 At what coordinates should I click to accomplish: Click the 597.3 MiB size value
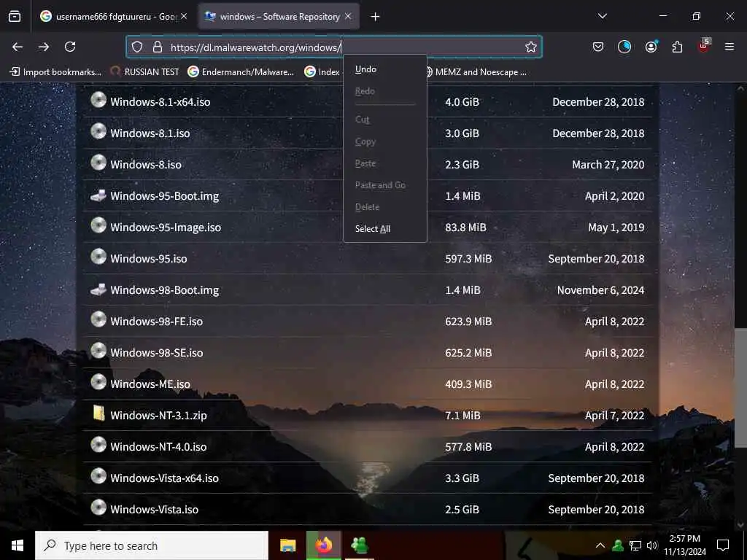pos(468,259)
